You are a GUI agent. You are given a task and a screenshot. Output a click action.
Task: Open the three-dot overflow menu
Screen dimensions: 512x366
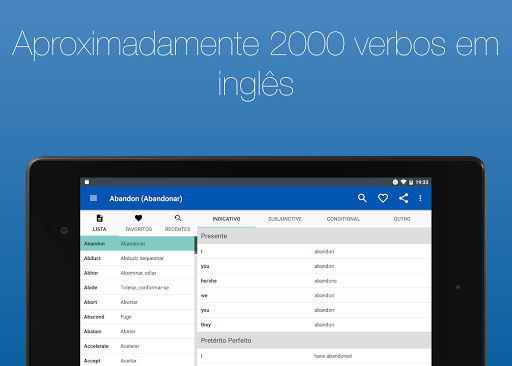420,198
